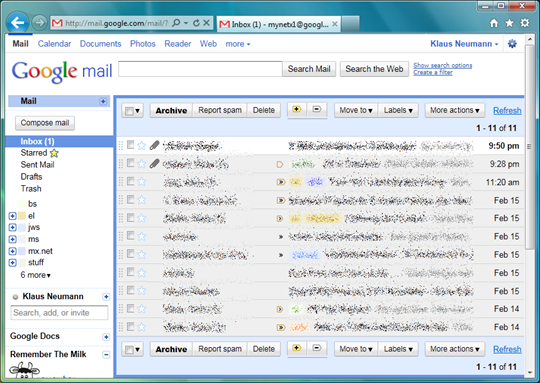Open the browser home icon
This screenshot has width=540, height=383.
pos(494,23)
